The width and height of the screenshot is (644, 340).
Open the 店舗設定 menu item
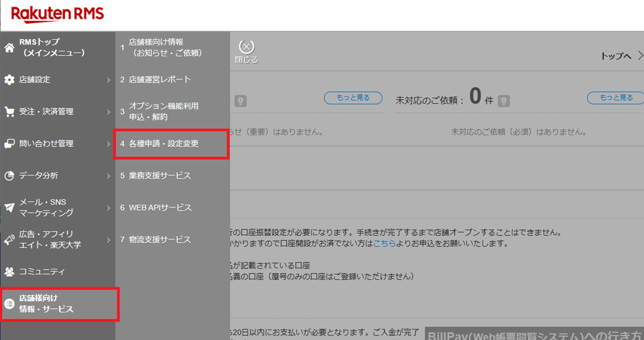click(x=58, y=80)
